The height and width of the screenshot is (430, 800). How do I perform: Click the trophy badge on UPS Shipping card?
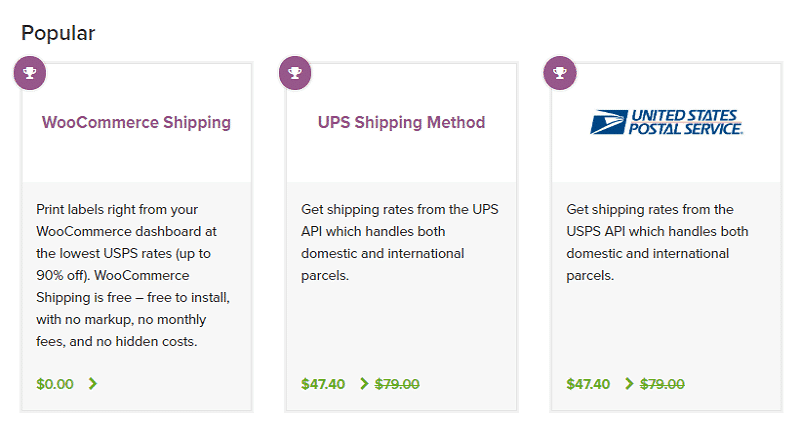pos(295,73)
